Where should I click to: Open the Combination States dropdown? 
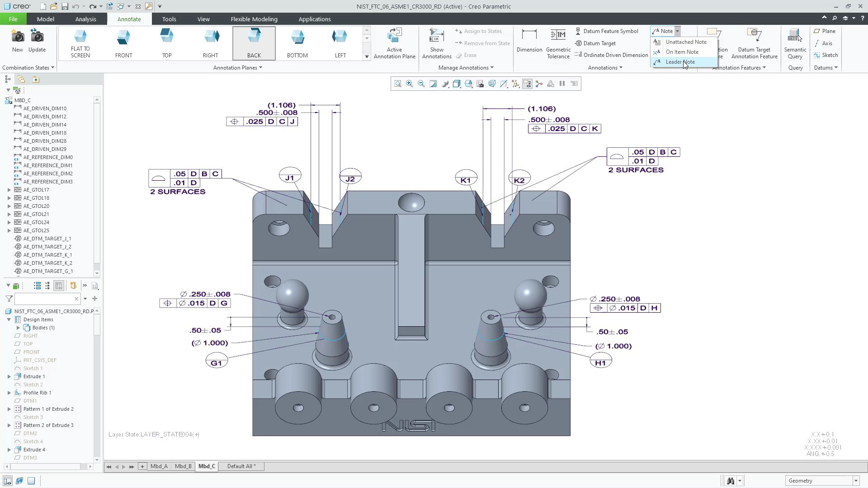pyautogui.click(x=28, y=68)
